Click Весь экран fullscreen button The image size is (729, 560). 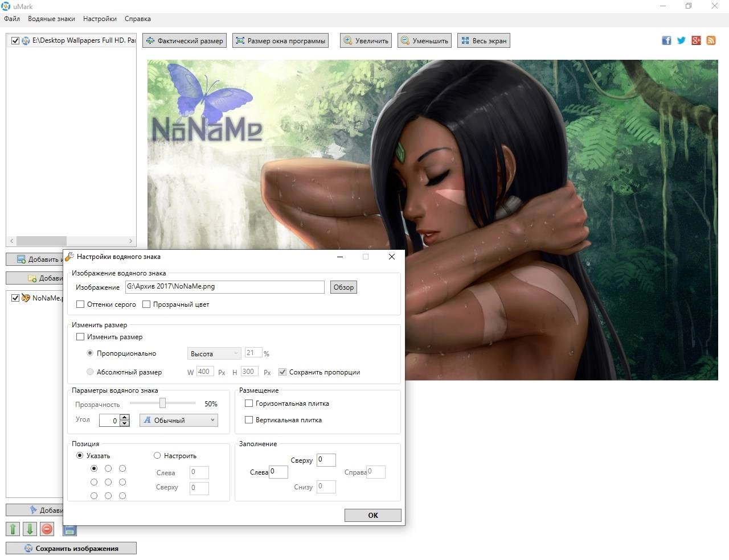pyautogui.click(x=484, y=40)
